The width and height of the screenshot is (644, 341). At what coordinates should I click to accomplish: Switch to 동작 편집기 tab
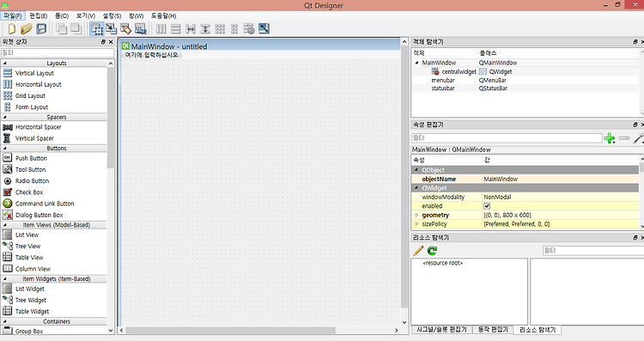tap(493, 330)
